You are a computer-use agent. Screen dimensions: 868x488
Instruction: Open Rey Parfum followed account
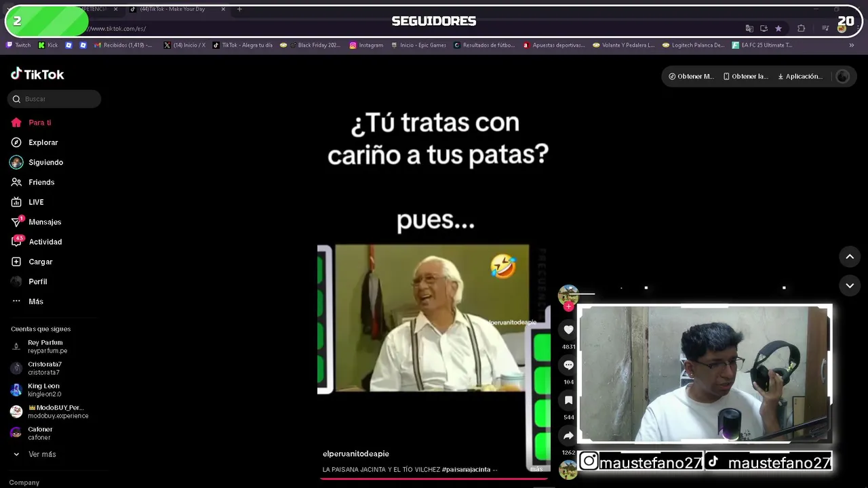click(x=47, y=346)
